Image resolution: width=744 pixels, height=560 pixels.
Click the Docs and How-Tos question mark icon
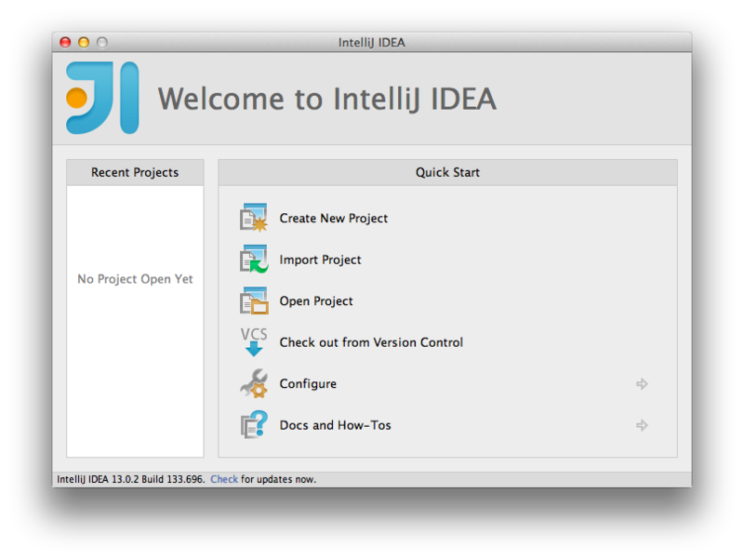pos(254,425)
